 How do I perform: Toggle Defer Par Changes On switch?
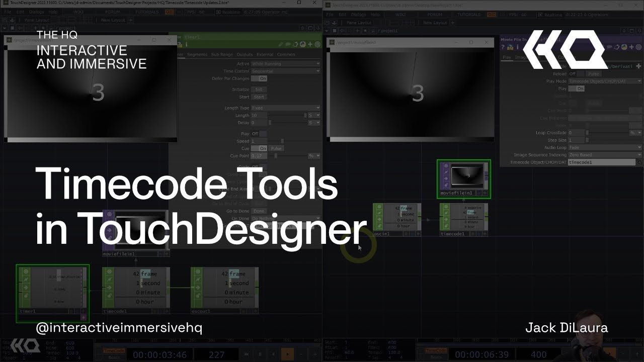259,78
